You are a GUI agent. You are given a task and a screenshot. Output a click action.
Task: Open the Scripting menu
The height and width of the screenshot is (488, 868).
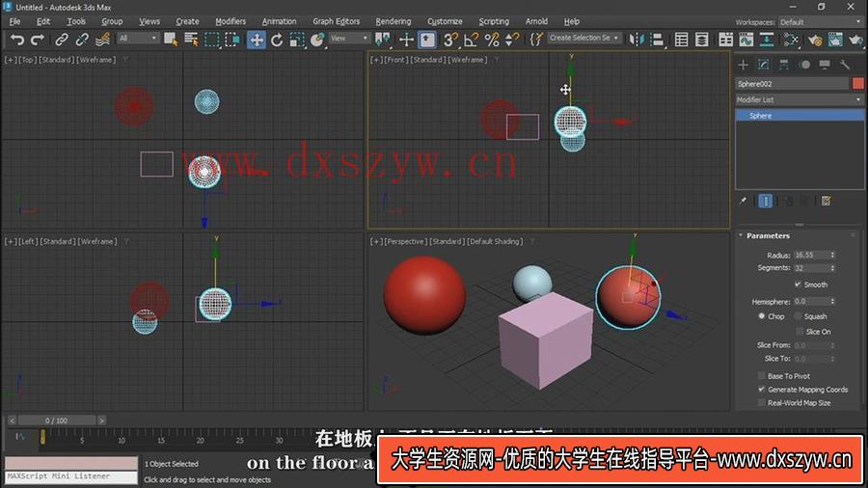[494, 21]
